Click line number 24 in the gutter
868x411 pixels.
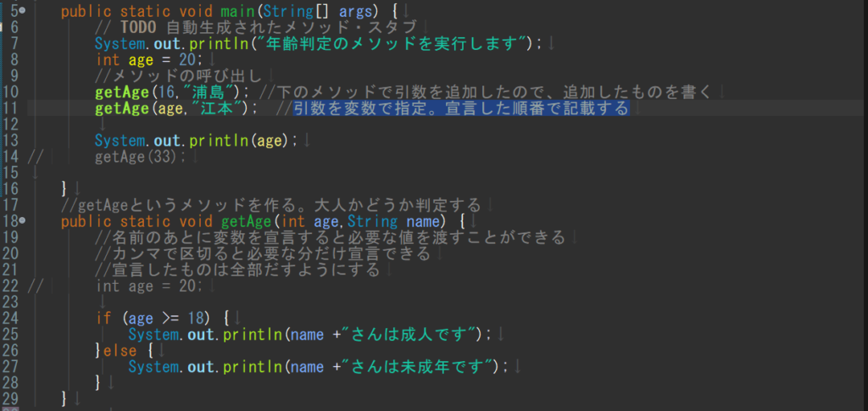point(11,318)
